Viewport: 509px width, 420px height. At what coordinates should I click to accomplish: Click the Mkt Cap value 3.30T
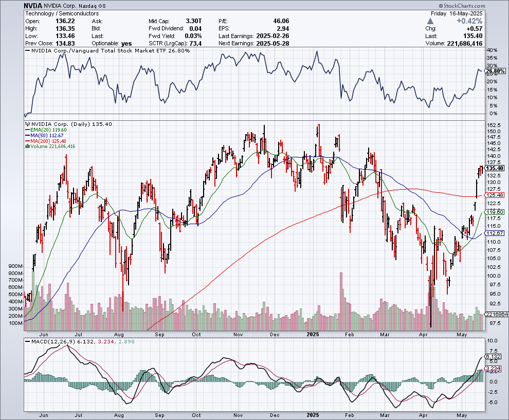tap(194, 21)
